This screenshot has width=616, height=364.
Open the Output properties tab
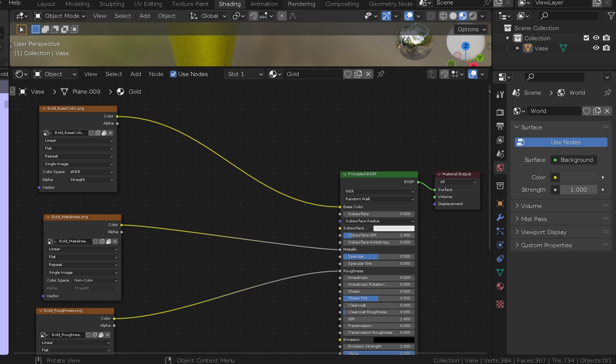tap(500, 126)
